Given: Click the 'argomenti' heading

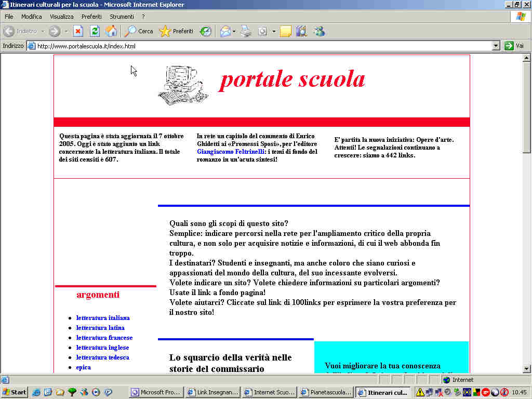Looking at the screenshot, I should point(98,295).
